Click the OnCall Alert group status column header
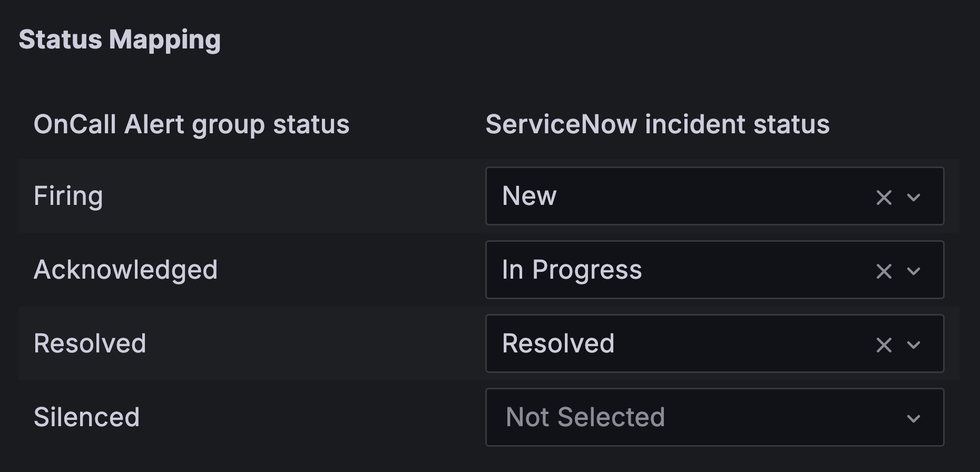The image size is (980, 472). point(192,124)
